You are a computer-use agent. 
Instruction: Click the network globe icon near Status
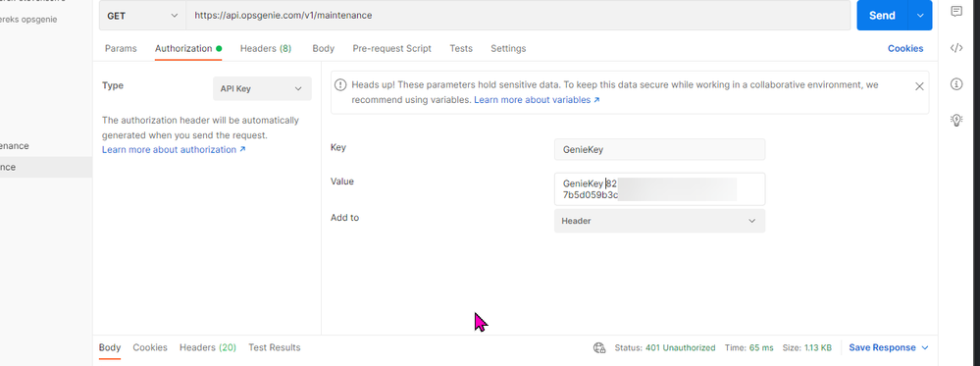(x=599, y=348)
